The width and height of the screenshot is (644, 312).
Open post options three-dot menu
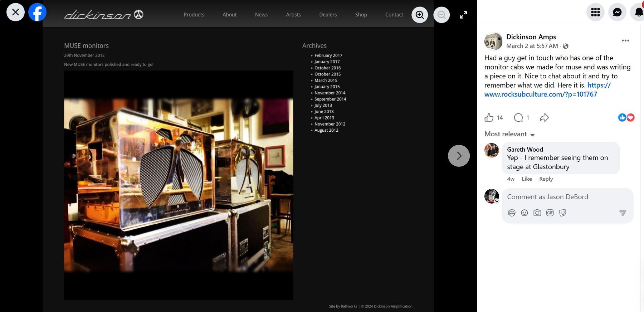625,41
